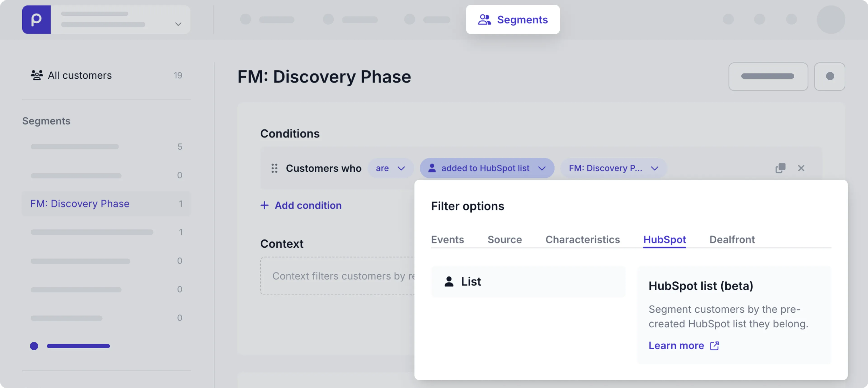Click the Context filter input box
Screen dimensions: 868x388
337,276
